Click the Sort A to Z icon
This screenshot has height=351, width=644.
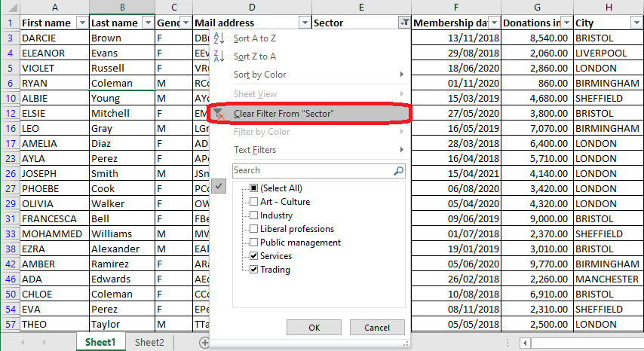[219, 38]
